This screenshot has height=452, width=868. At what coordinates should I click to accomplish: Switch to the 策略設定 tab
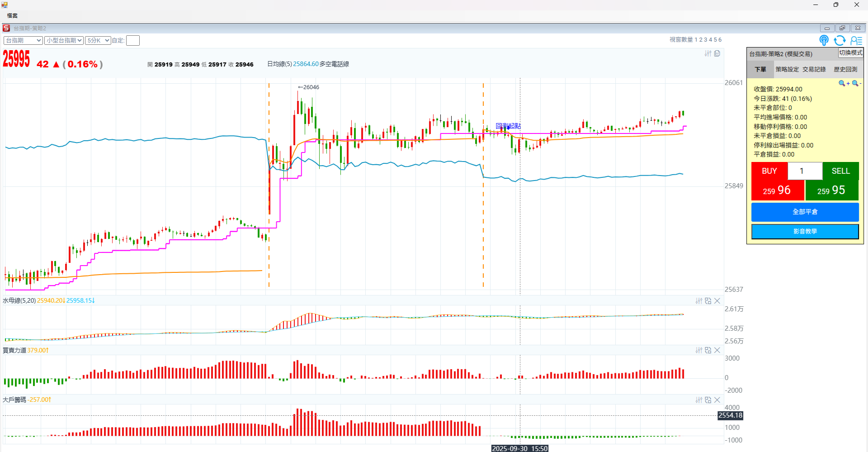click(x=787, y=69)
